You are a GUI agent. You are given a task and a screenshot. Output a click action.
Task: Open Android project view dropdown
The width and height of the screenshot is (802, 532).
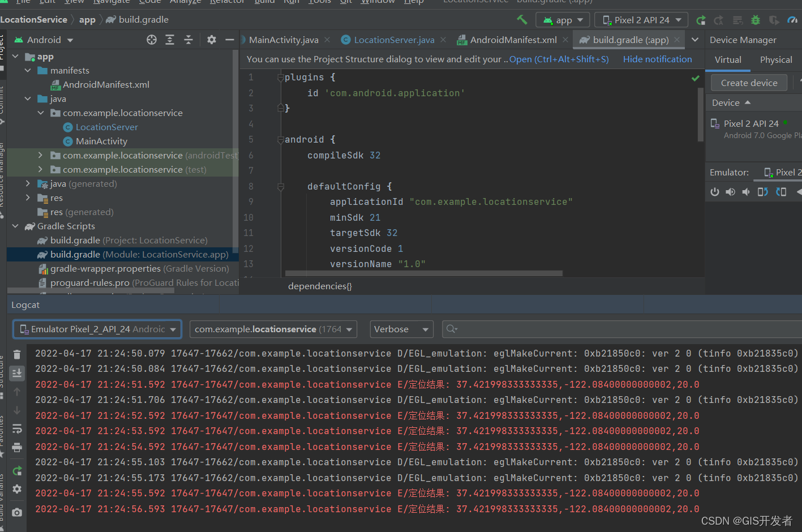(x=44, y=40)
